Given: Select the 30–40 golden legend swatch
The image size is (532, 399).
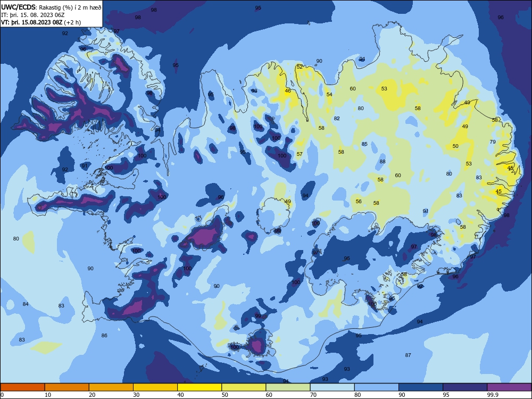Looking at the screenshot, I should tap(155, 387).
